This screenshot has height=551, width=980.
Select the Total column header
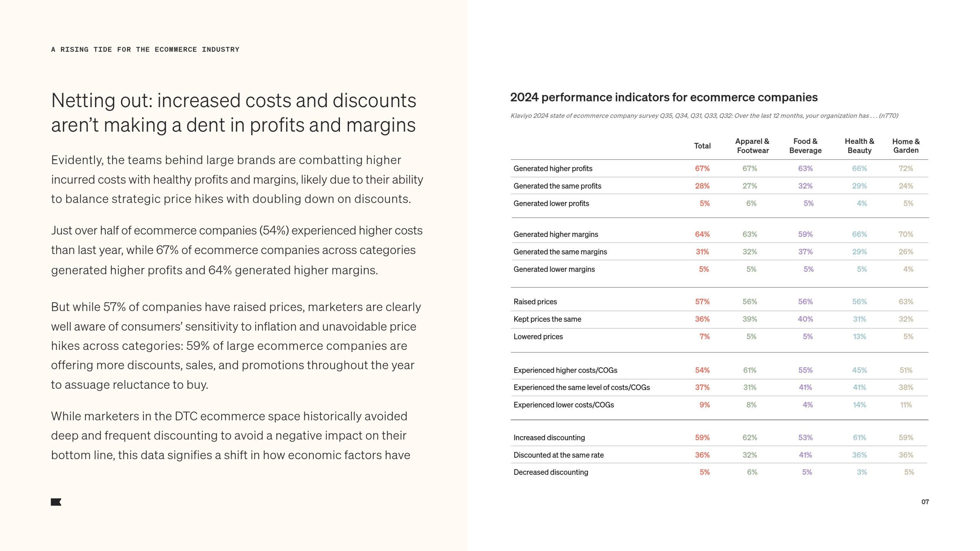pyautogui.click(x=702, y=146)
